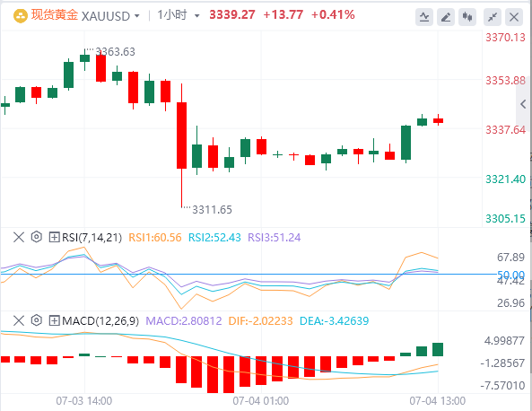532x411 pixels.
Task: Open the indicators line chart icon
Action: 424,17
